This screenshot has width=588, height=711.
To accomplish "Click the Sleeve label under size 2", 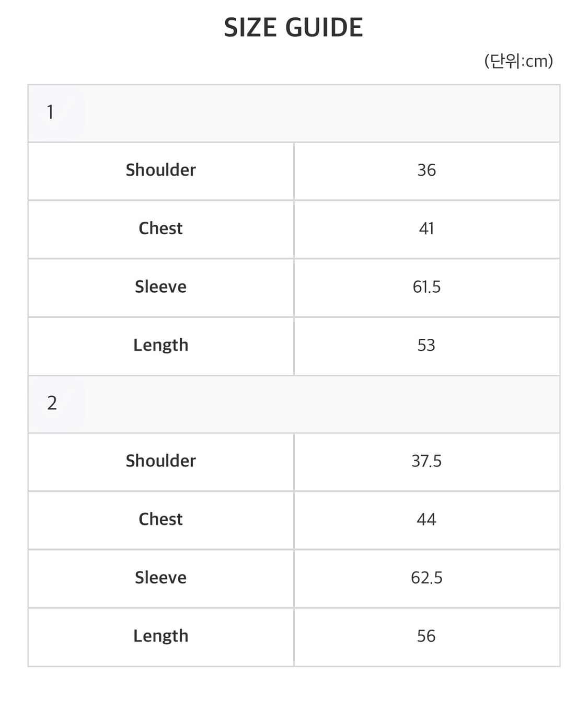I will [160, 578].
